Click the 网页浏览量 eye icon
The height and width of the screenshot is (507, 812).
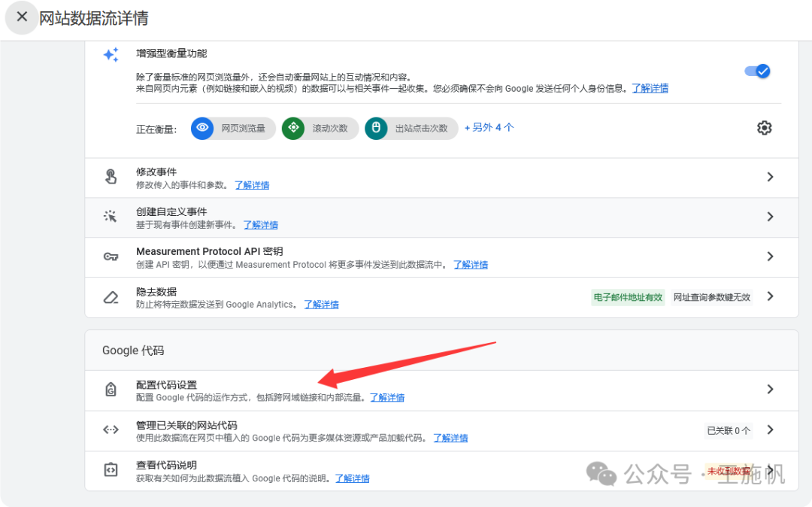(202, 128)
